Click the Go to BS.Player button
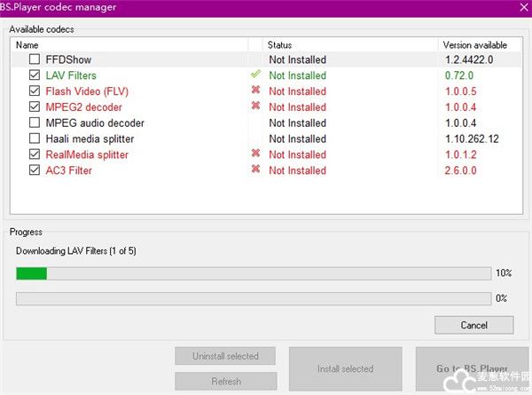The image size is (532, 395). (x=472, y=369)
